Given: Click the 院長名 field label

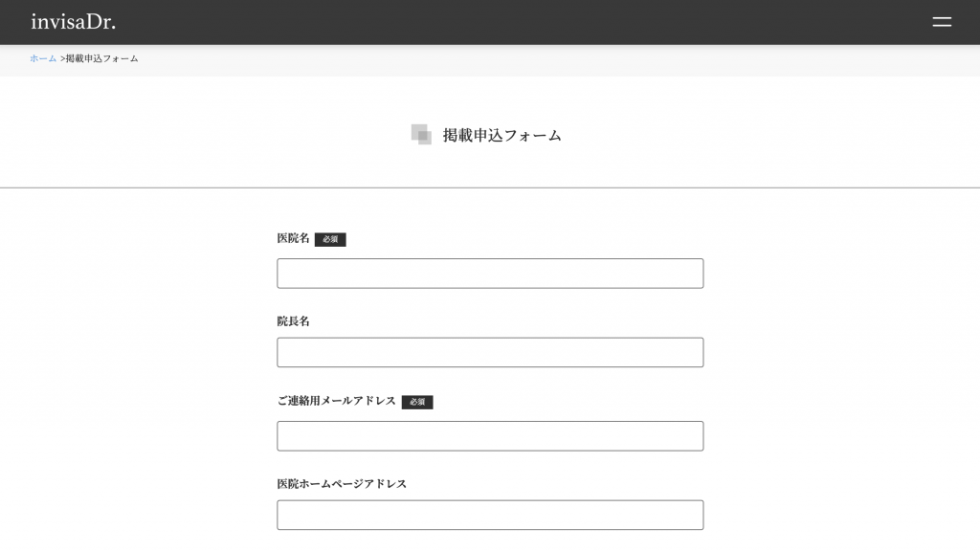Looking at the screenshot, I should 293,321.
